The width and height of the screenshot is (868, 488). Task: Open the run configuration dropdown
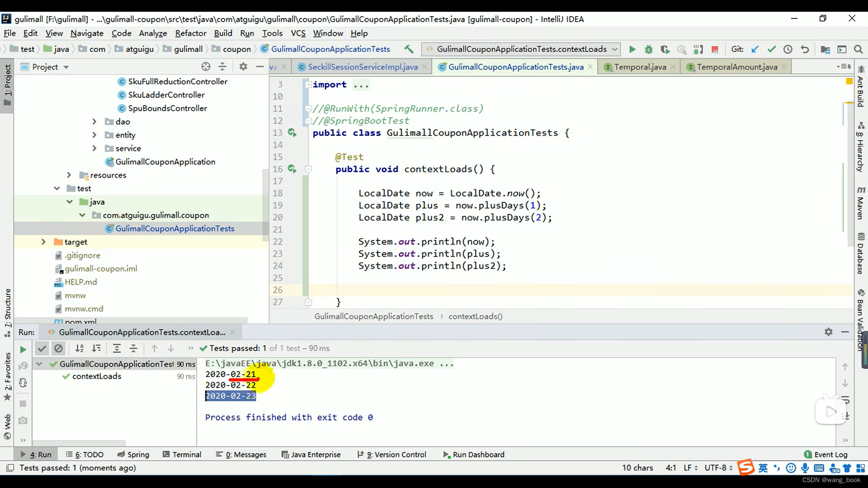coord(521,49)
